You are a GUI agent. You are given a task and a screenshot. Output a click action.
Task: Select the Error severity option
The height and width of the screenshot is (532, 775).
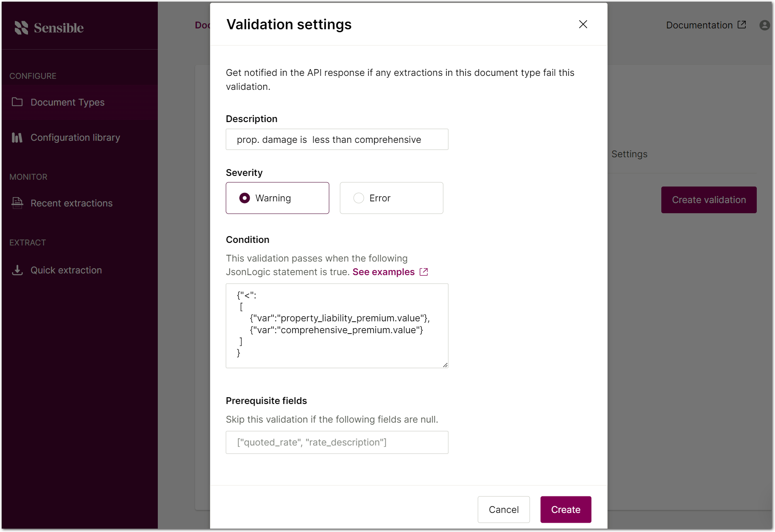[x=391, y=198]
